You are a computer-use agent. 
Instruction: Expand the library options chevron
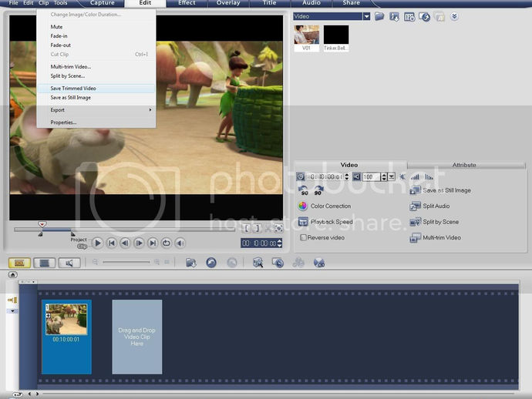click(x=454, y=16)
